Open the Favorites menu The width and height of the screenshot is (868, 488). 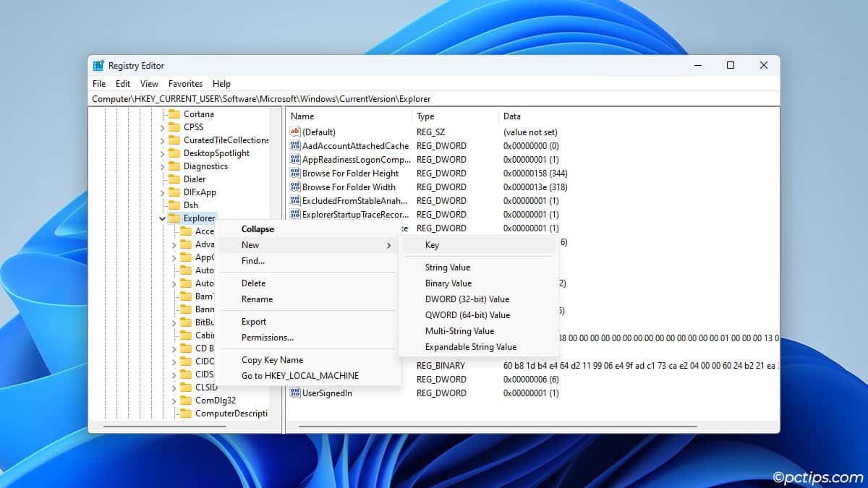(x=185, y=84)
